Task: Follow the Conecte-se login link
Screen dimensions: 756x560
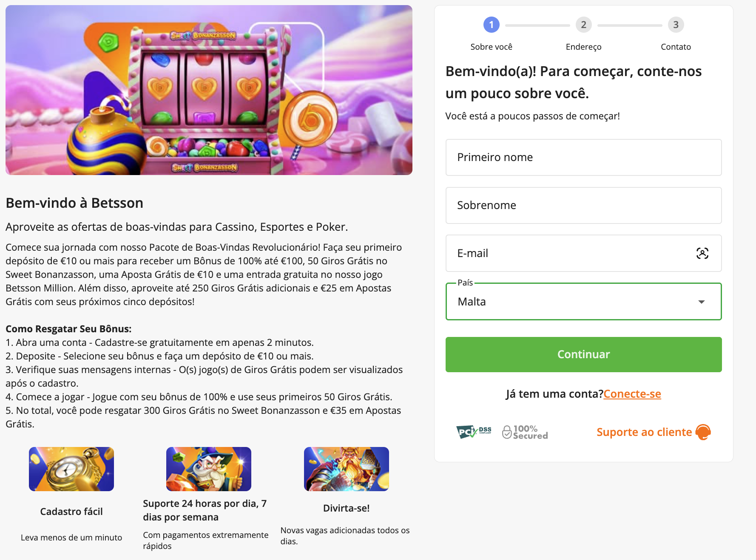Action: pos(632,394)
